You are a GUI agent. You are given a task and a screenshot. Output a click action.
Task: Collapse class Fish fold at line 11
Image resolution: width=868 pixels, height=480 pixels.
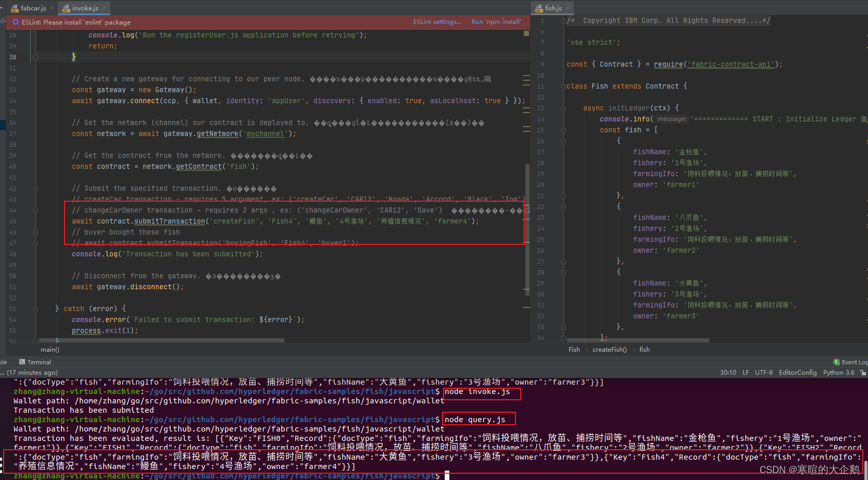coord(563,87)
